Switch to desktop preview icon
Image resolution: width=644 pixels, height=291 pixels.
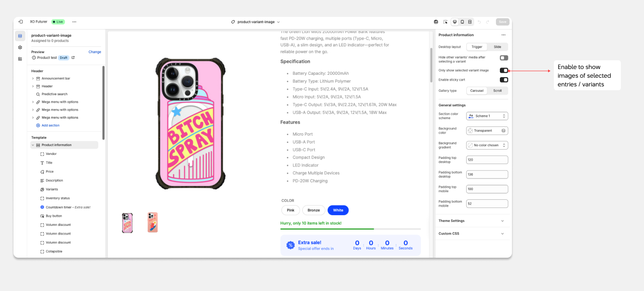click(x=455, y=22)
